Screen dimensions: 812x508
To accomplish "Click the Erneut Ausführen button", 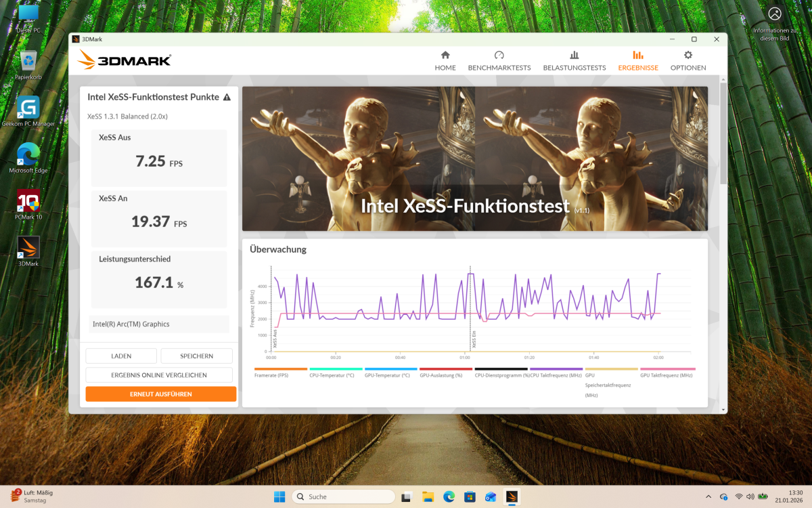I will point(160,394).
